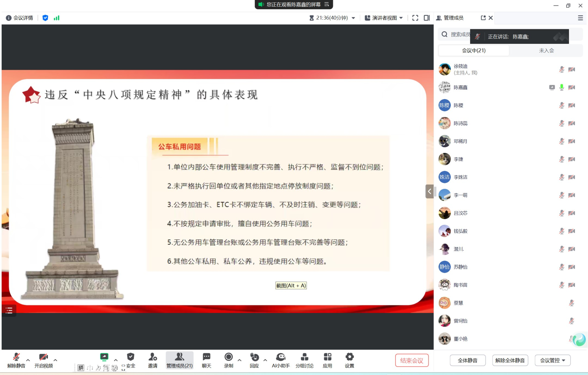Mute 陈嘉鑫's green microphone
This screenshot has height=375, width=588.
tap(562, 87)
